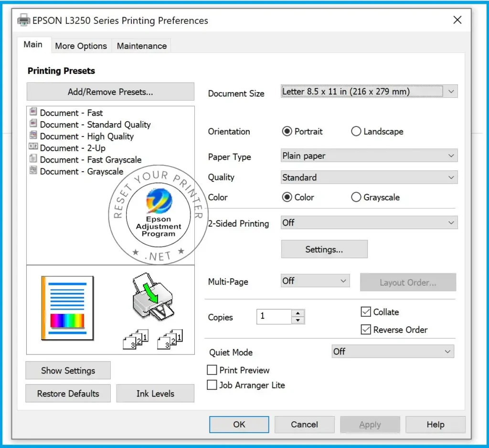Click the Document - 2-Up preset icon
The width and height of the screenshot is (489, 448).
click(33, 146)
